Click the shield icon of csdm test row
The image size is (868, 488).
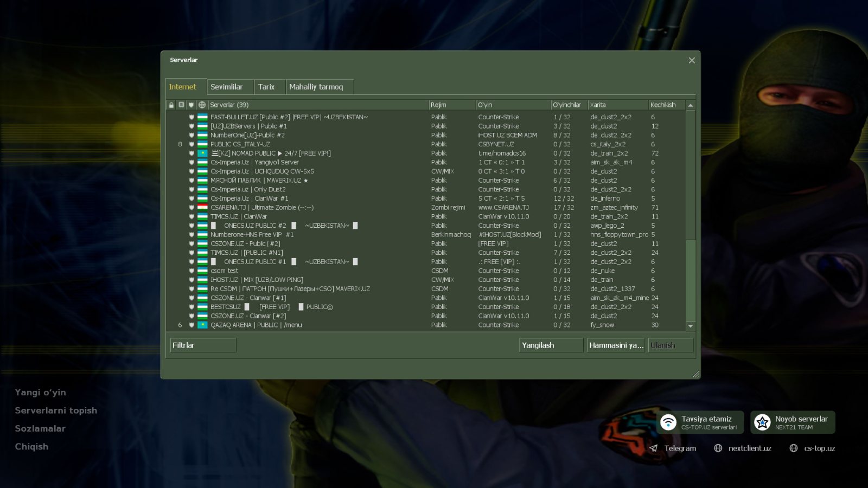click(192, 271)
